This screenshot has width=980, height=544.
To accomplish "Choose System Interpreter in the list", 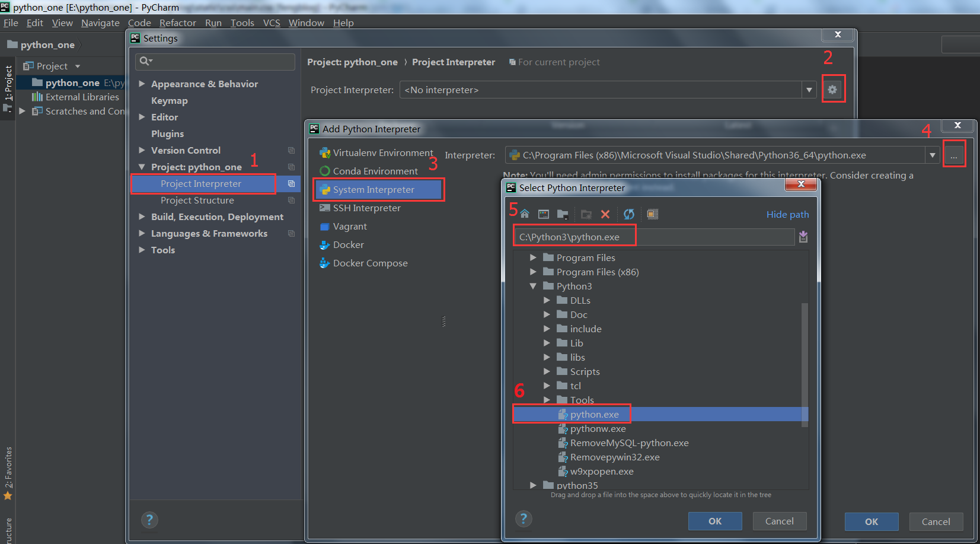I will pyautogui.click(x=378, y=190).
